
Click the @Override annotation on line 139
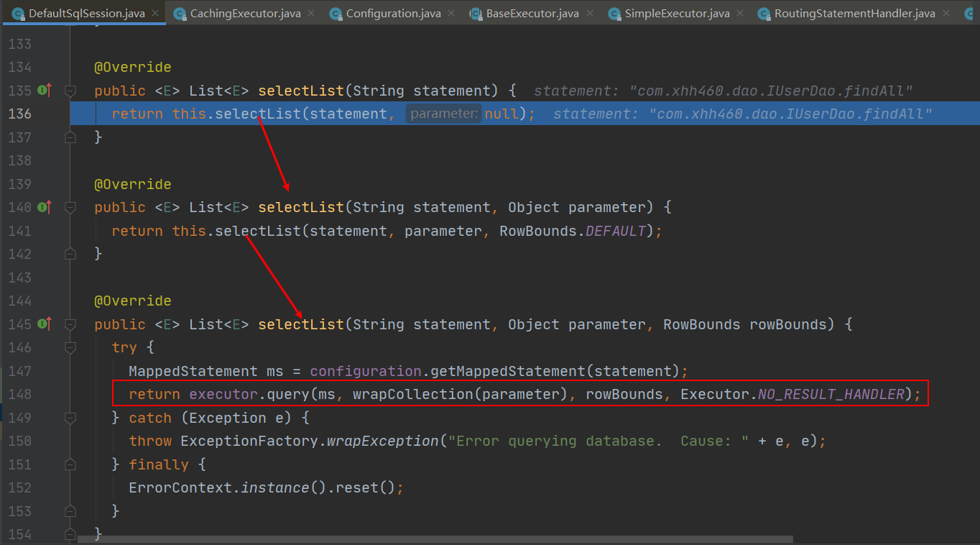[133, 184]
